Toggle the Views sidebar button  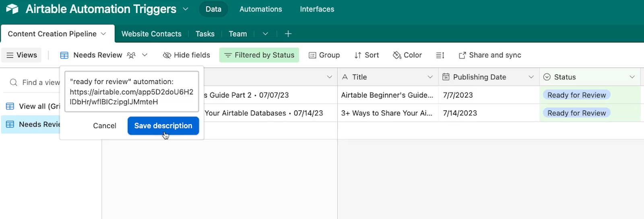(22, 55)
